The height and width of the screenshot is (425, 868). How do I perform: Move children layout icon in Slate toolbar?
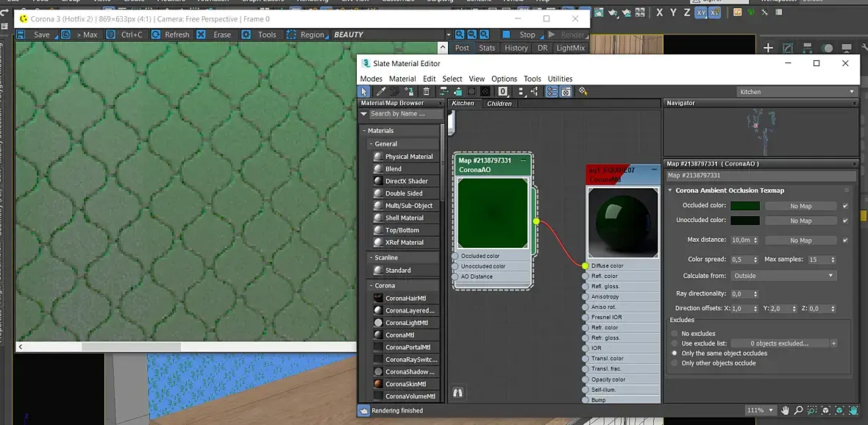tap(444, 91)
